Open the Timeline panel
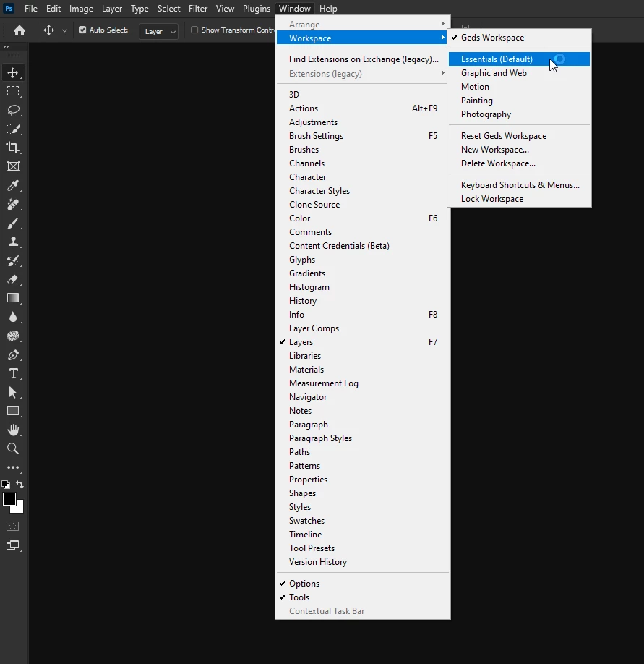This screenshot has width=644, height=664. click(x=363, y=535)
